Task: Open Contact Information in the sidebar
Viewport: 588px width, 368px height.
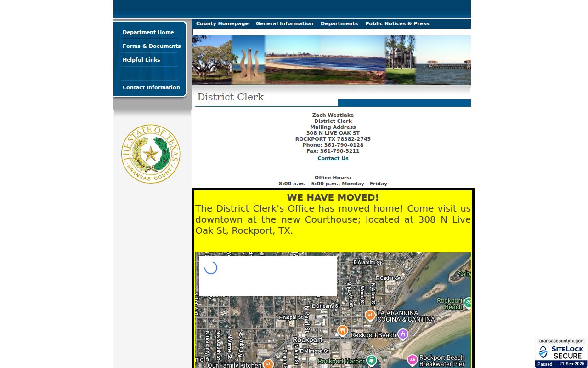Action: click(151, 87)
